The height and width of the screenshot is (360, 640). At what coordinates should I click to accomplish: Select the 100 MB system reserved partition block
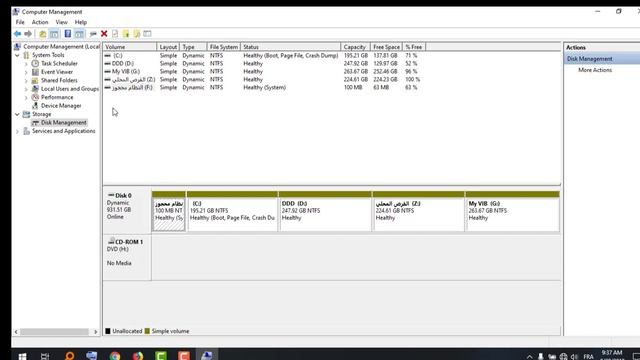click(x=169, y=211)
